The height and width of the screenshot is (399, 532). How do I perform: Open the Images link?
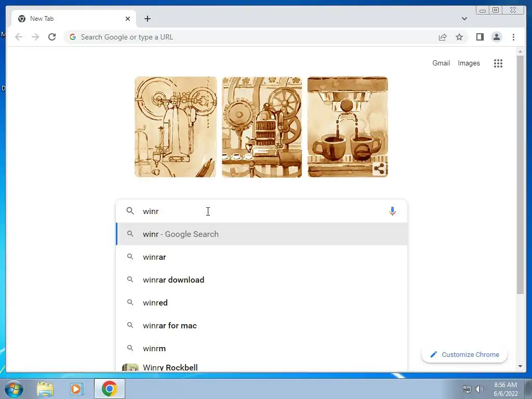click(x=469, y=63)
